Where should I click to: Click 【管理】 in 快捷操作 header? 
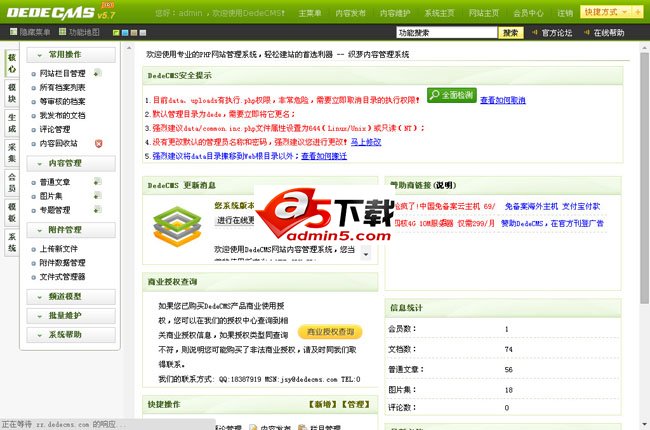[x=355, y=404]
